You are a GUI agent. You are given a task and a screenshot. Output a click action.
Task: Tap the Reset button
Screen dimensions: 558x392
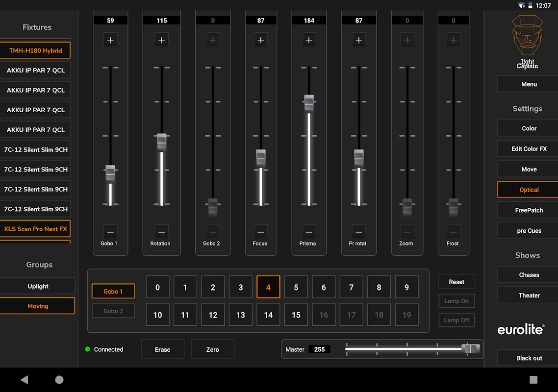[x=457, y=282]
